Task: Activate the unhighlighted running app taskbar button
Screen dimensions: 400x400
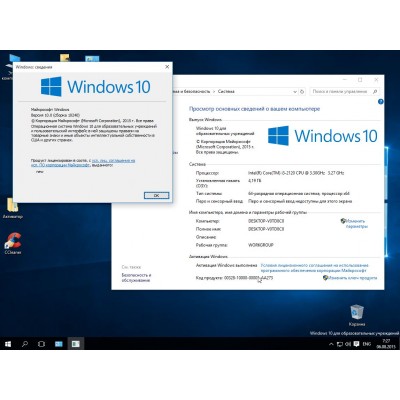Action: [59, 344]
